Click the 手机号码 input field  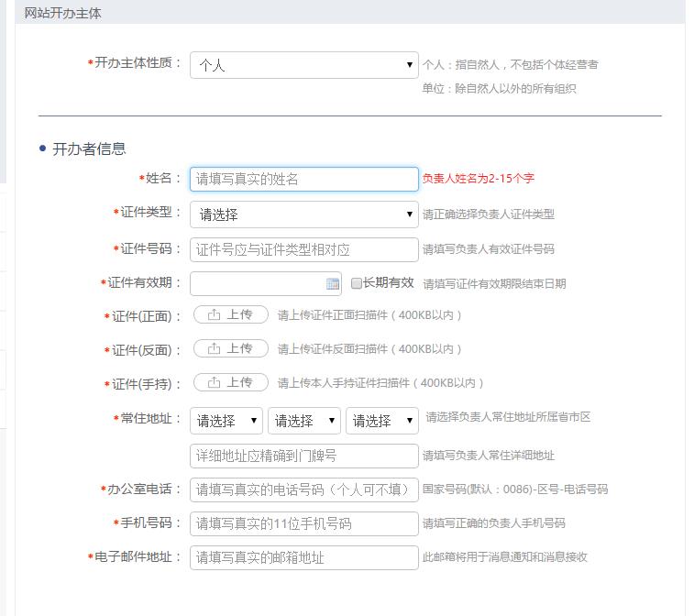(303, 523)
